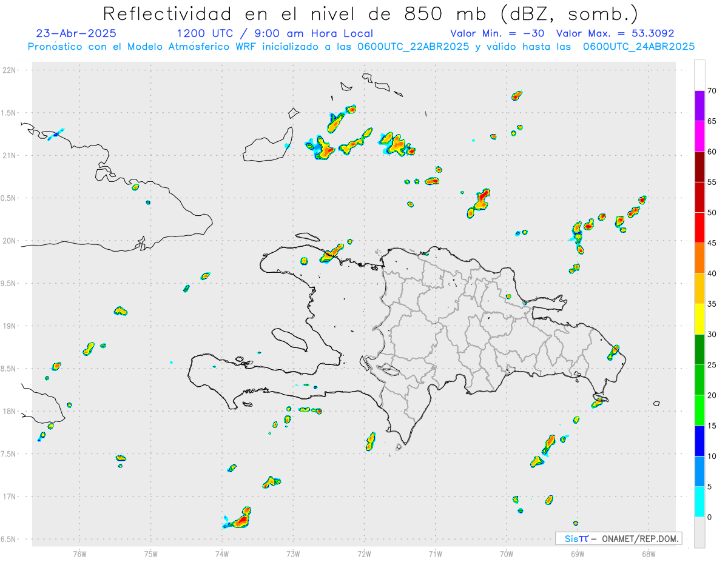Click the time '1200 UTC / 9:00 am Hora Local'
Image resolution: width=728 pixels, height=562 pixels.
click(275, 33)
